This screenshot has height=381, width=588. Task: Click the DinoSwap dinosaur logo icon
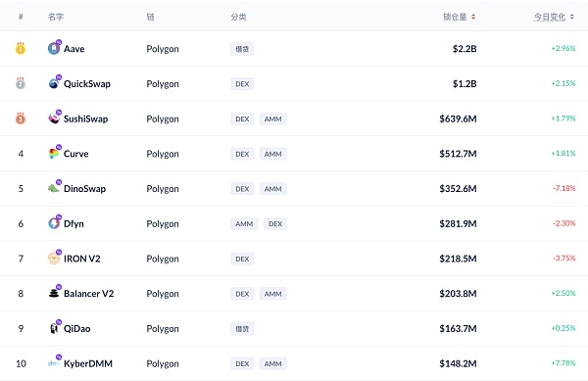(x=54, y=188)
